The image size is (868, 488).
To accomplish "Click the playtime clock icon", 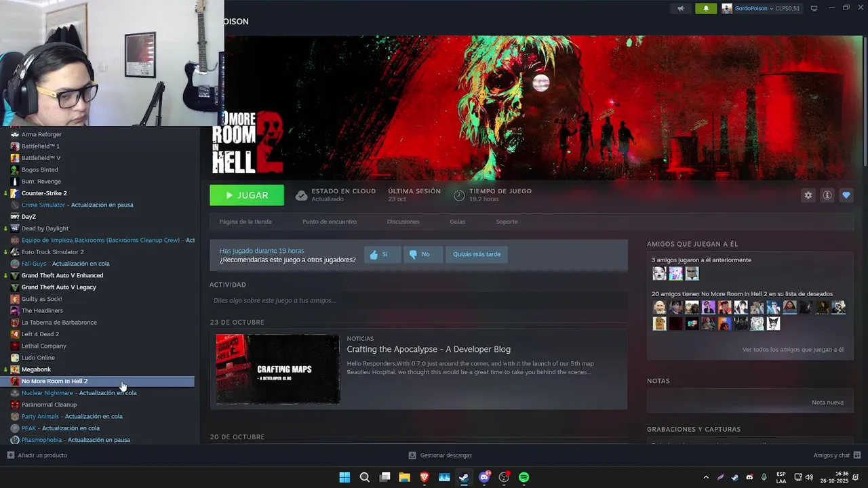I will tap(459, 195).
